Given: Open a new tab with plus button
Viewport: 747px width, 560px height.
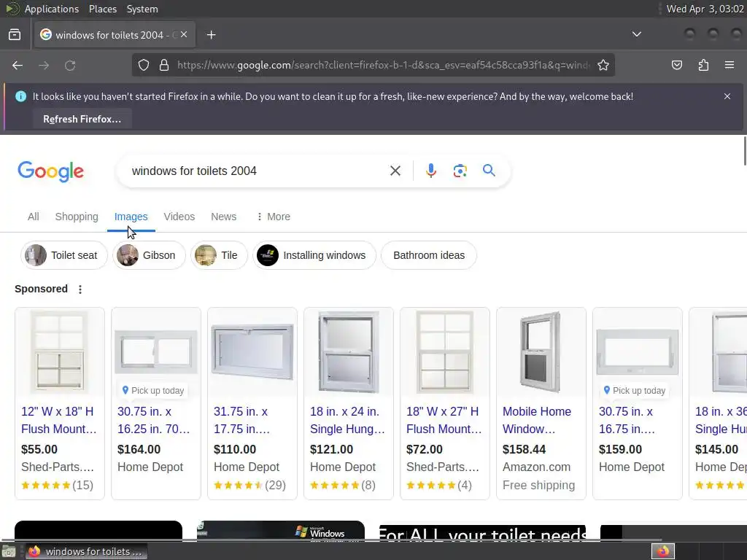Looking at the screenshot, I should tap(211, 35).
